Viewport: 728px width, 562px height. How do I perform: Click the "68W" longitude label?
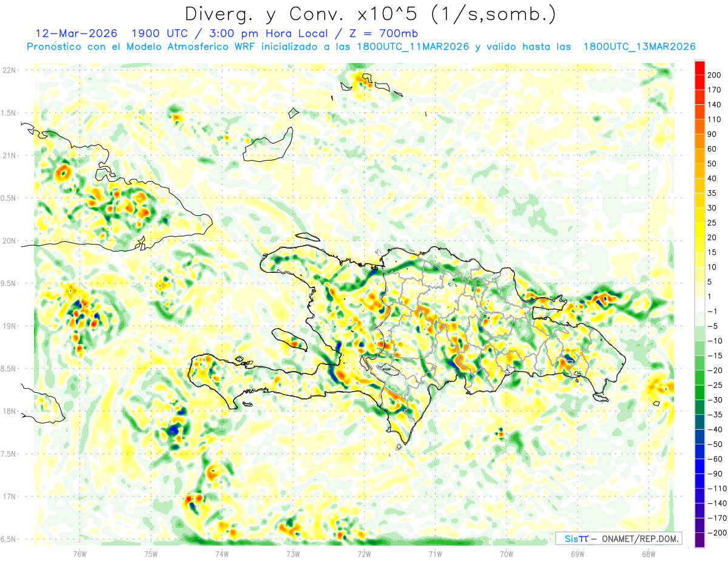point(649,553)
